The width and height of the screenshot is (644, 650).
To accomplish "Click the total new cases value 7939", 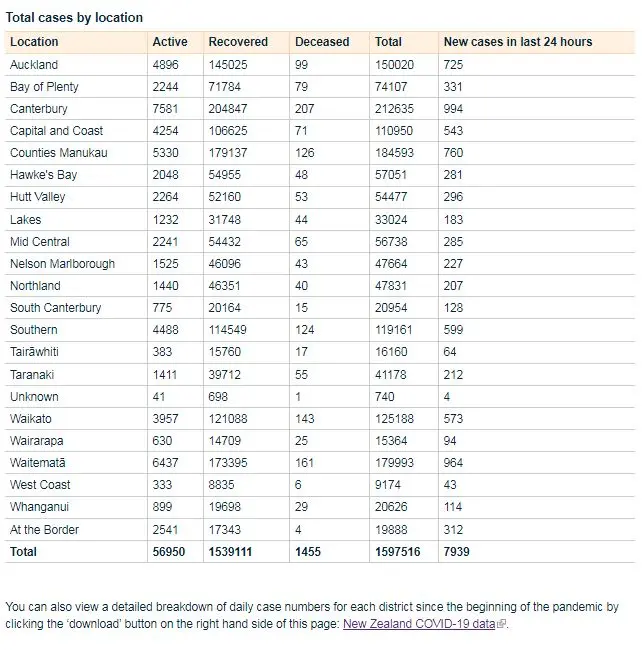I will tap(456, 552).
